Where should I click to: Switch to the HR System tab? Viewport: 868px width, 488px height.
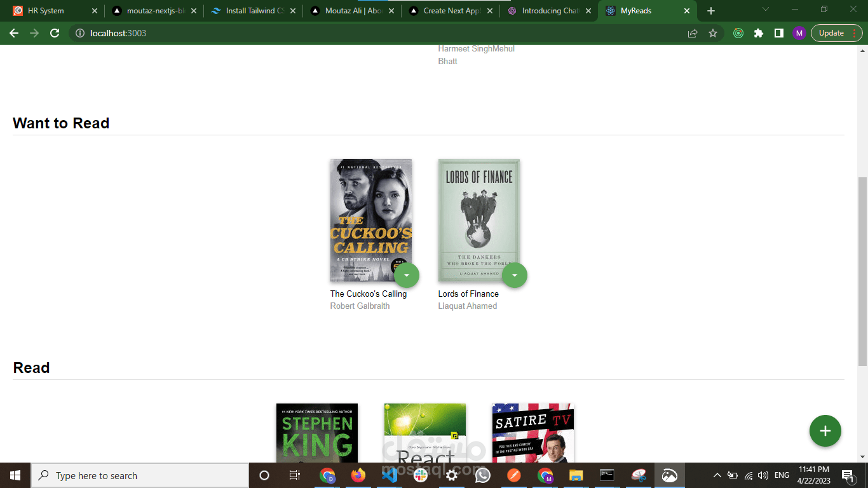(x=53, y=11)
